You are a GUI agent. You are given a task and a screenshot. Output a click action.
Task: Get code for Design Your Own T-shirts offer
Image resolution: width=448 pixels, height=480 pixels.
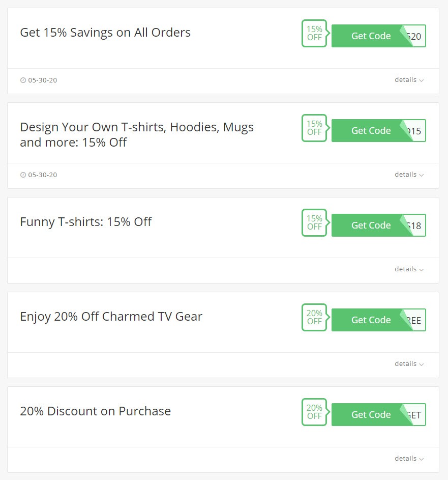pos(371,131)
